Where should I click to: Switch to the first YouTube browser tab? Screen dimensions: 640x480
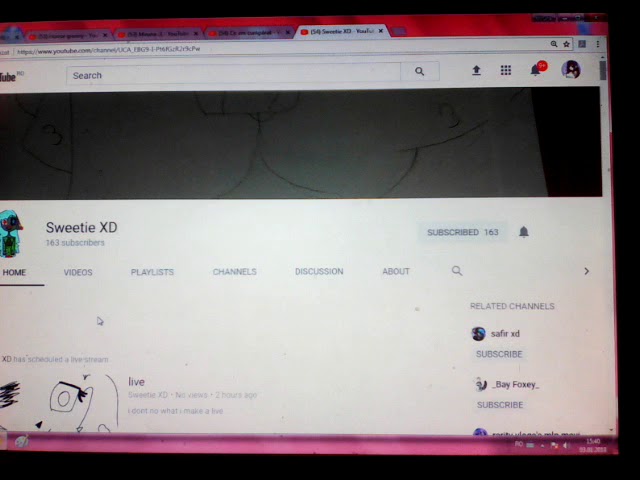click(x=67, y=36)
